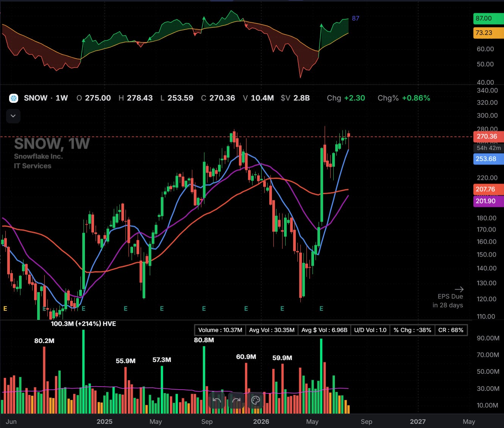Click the % Chg : -38% cell
The height and width of the screenshot is (428, 504).
(412, 330)
